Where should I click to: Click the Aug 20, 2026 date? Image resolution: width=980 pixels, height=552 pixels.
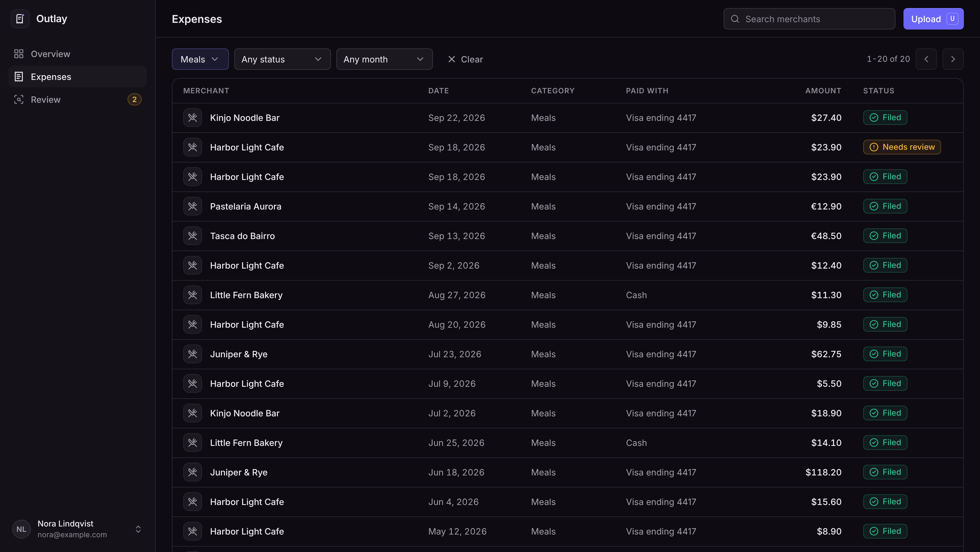click(456, 324)
